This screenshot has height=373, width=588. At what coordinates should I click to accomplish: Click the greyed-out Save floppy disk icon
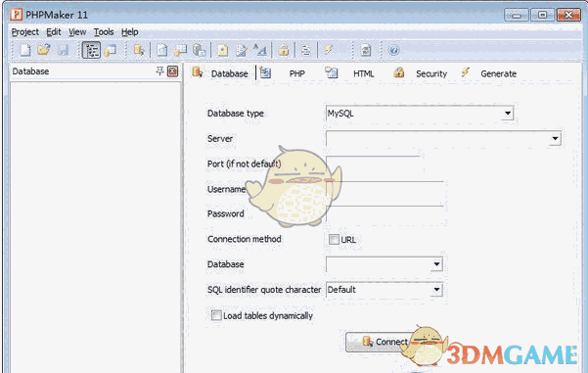tap(63, 50)
